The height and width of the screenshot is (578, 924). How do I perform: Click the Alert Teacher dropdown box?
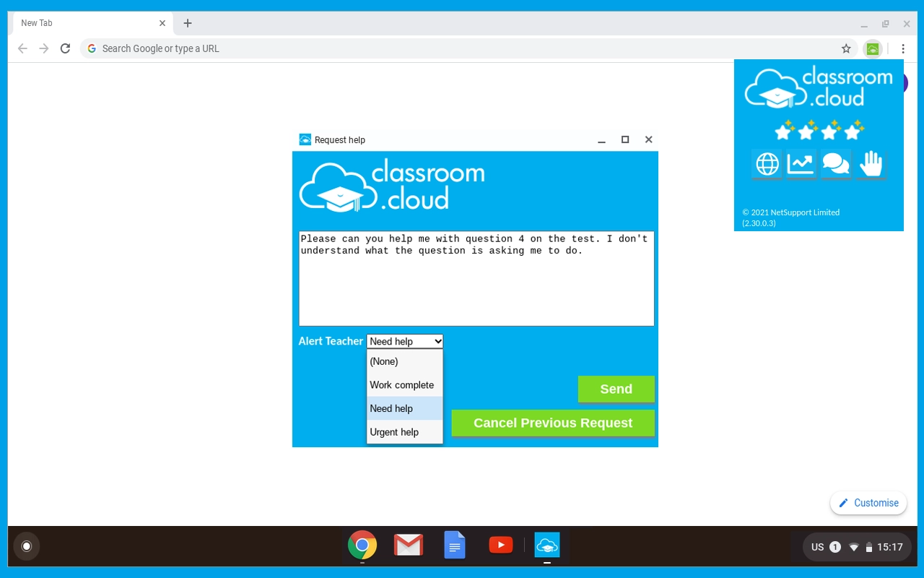pyautogui.click(x=405, y=341)
